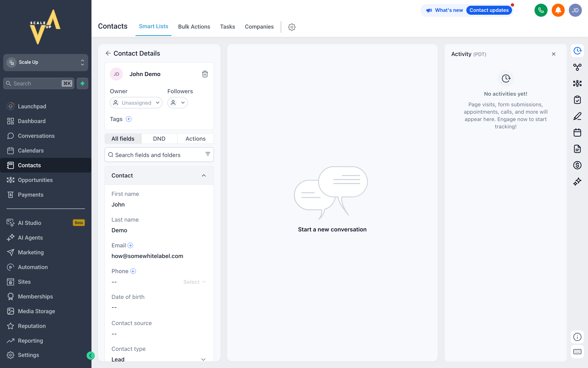Image resolution: width=588 pixels, height=368 pixels.
Task: Open the Tasks tab
Action: point(227,27)
